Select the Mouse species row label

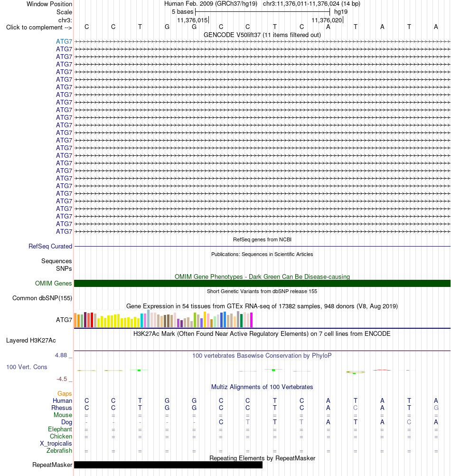pos(63,415)
